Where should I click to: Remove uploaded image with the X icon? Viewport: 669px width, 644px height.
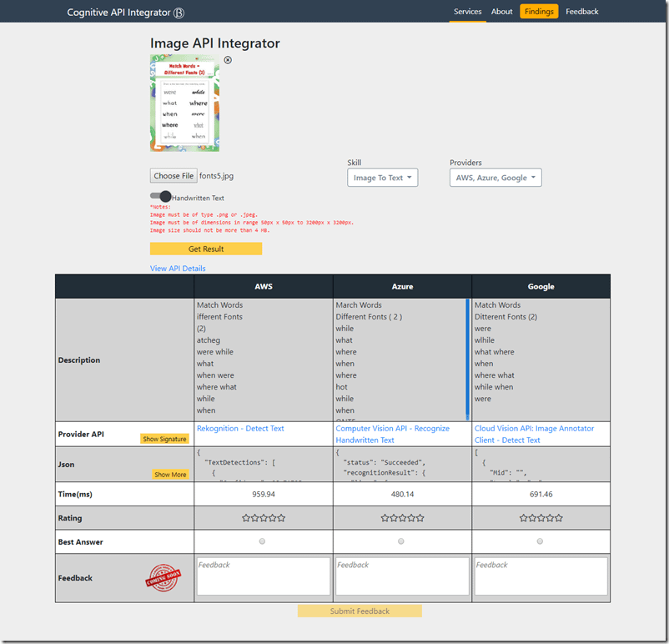[x=228, y=60]
